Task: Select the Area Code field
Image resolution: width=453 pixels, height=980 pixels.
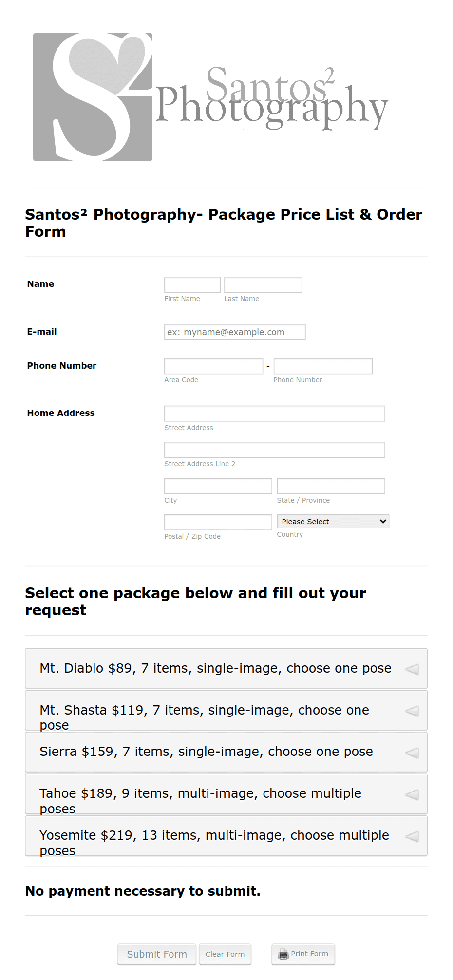Action: click(213, 365)
